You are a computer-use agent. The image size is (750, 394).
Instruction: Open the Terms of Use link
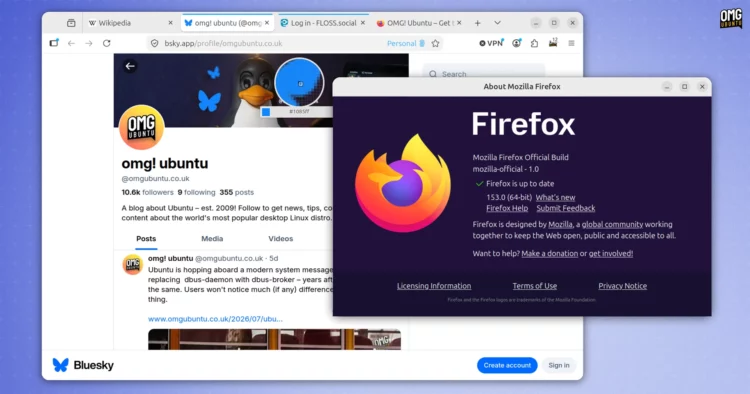pyautogui.click(x=535, y=286)
